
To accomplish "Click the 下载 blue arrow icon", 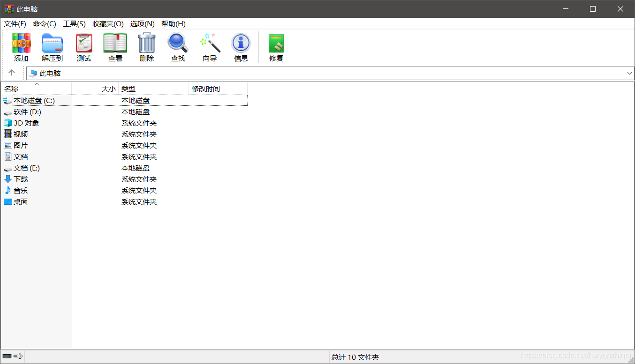I will (x=8, y=179).
